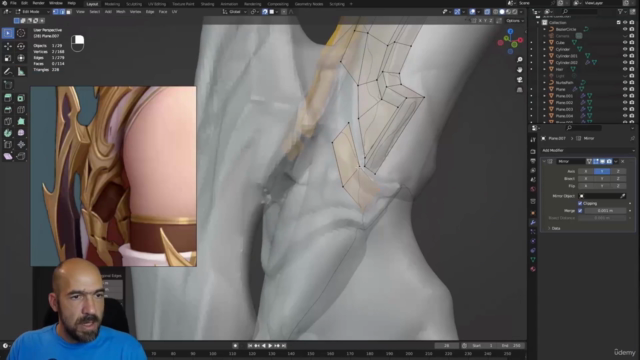Choose the Measure tool

[x=21, y=71]
